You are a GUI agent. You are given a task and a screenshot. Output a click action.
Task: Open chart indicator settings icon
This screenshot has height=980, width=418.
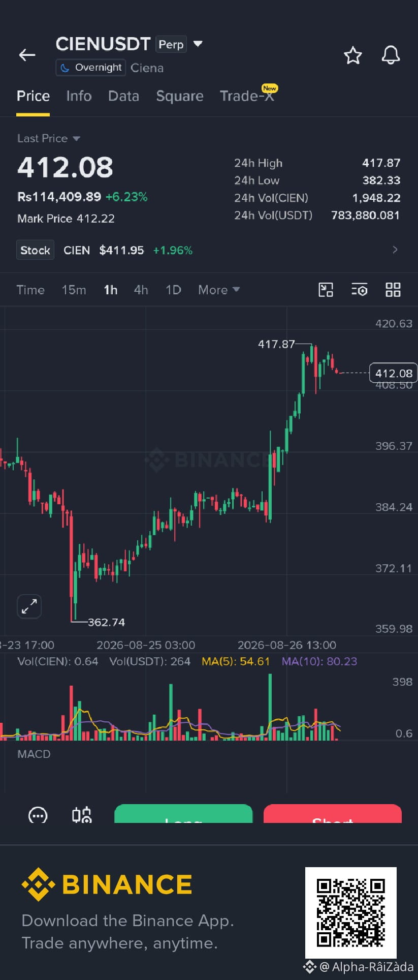[x=359, y=290]
